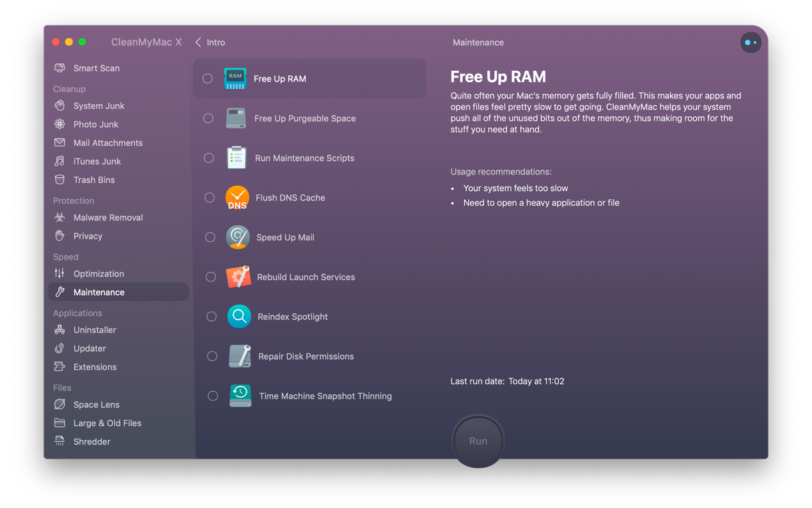Click the Run Maintenance Scripts clipboard icon
Viewport: 812px width, 508px height.
click(236, 158)
